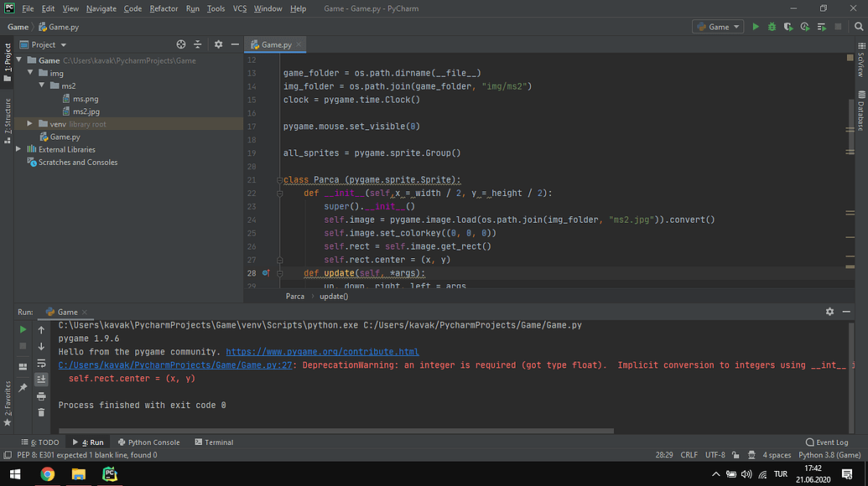This screenshot has height=486, width=868.
Task: Collapse all nodes in the Project panel
Action: click(198, 44)
